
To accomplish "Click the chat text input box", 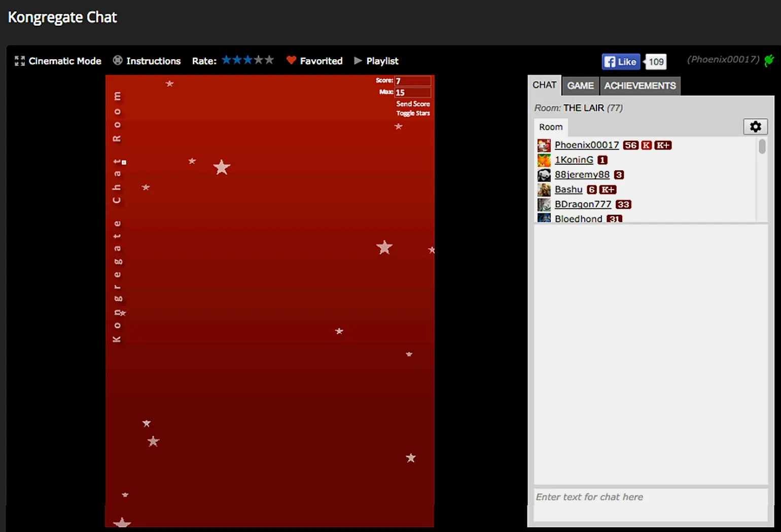I will pos(651,504).
